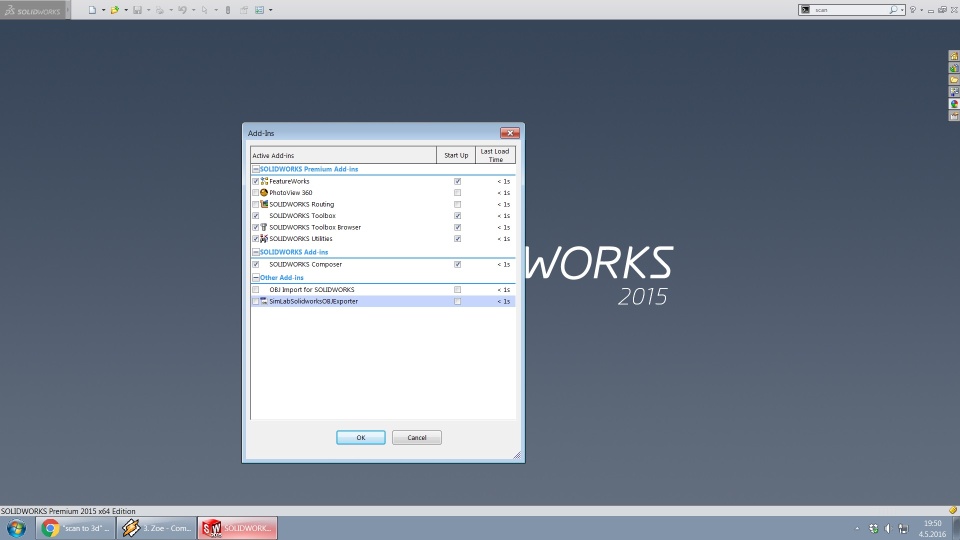Uncheck SOLIDWORKS Composer active checkbox

[x=255, y=264]
